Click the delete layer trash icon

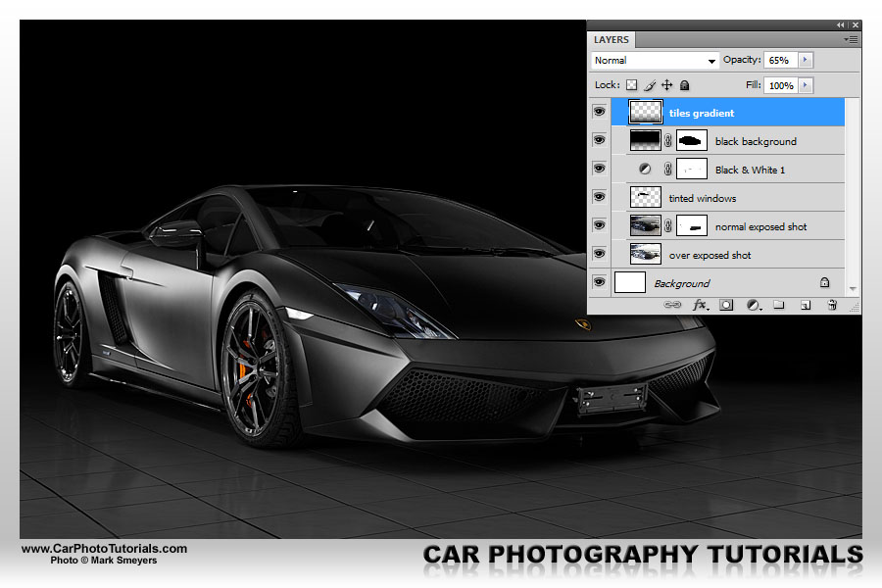coord(832,305)
